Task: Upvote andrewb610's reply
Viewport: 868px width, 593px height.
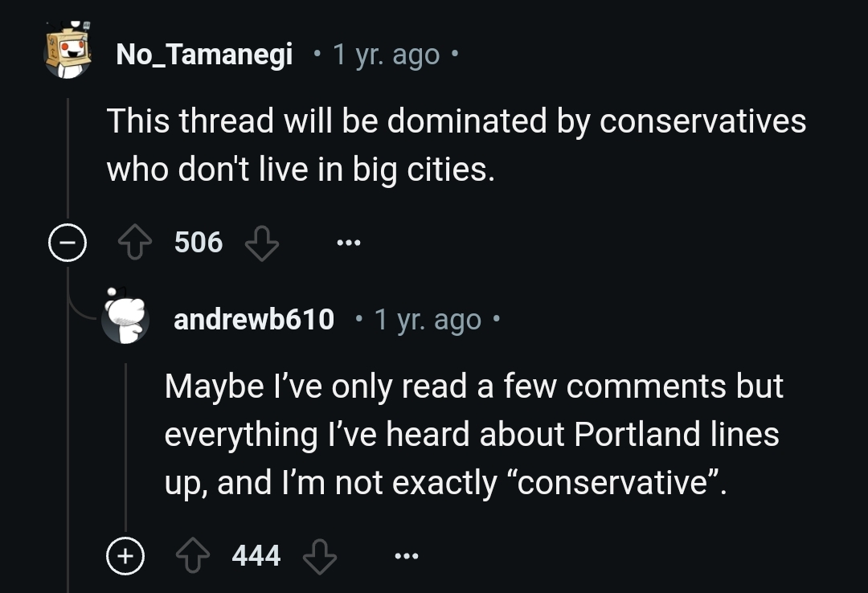Action: tap(193, 555)
